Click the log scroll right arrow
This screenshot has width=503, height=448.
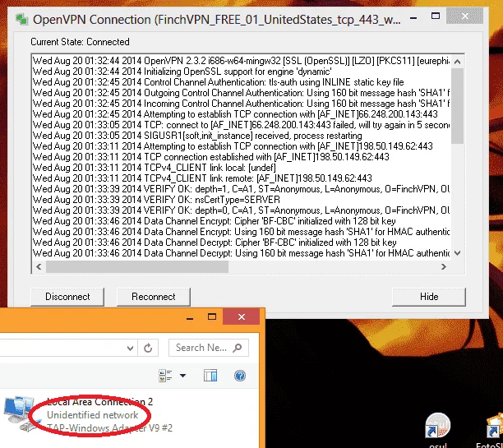tap(444, 266)
